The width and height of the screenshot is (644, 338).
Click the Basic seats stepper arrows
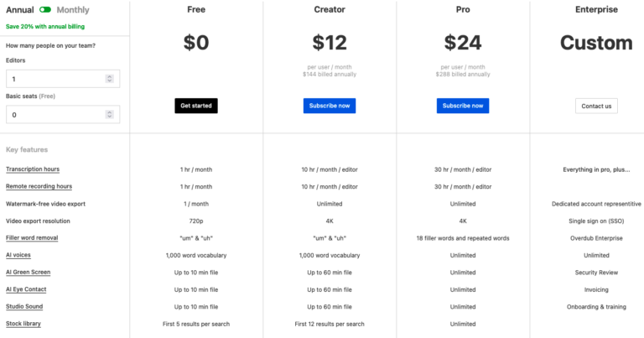pyautogui.click(x=109, y=115)
